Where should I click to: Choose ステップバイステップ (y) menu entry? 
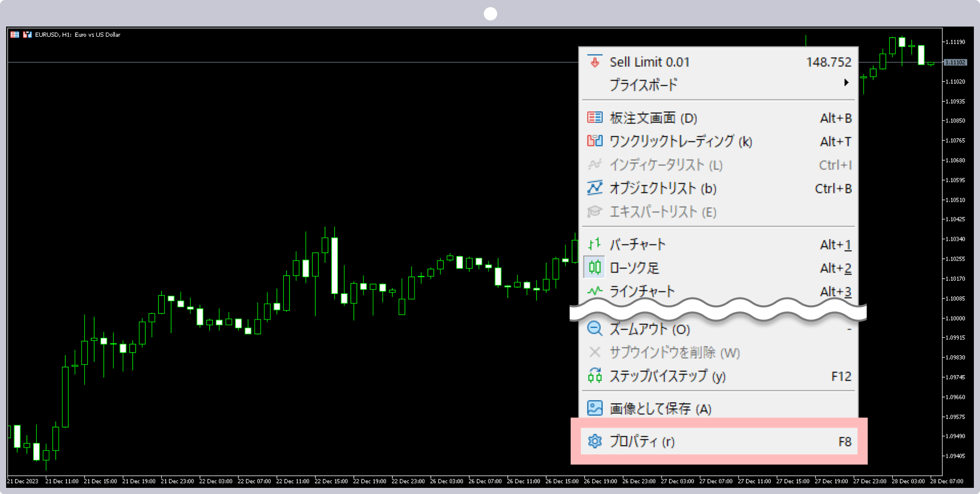(719, 376)
